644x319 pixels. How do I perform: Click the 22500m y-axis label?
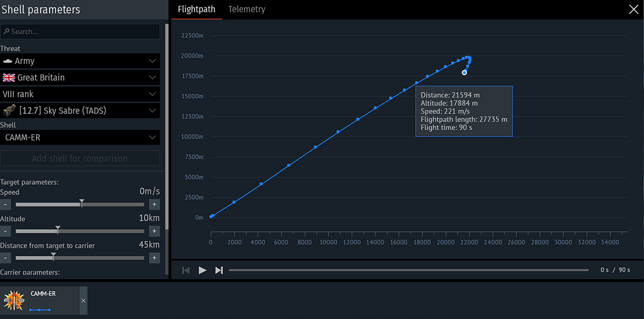(192, 35)
